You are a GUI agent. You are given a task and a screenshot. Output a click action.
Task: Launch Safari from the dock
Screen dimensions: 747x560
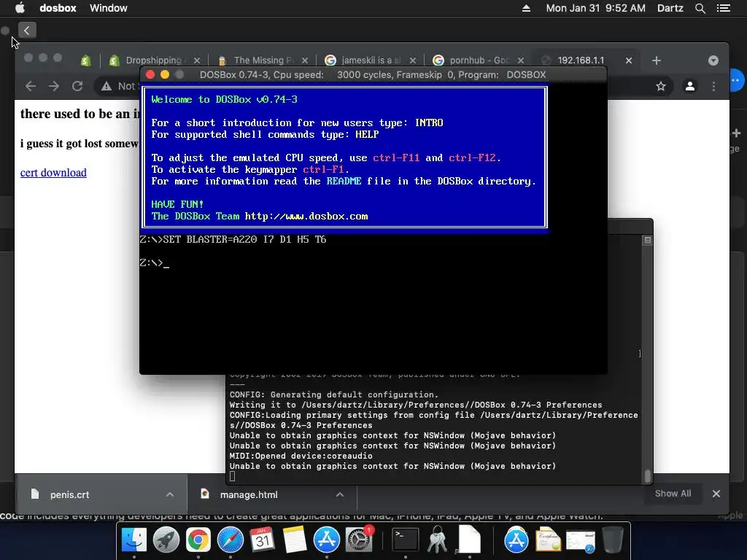230,540
